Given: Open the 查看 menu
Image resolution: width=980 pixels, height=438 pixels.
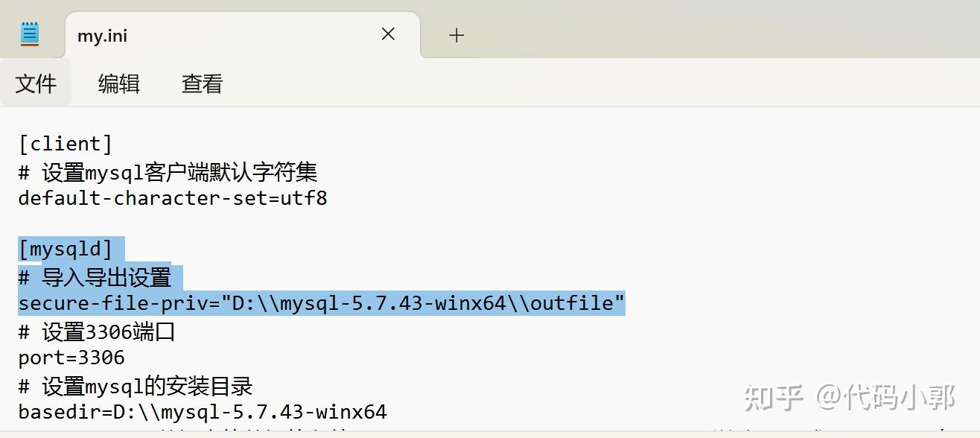Looking at the screenshot, I should (x=203, y=83).
